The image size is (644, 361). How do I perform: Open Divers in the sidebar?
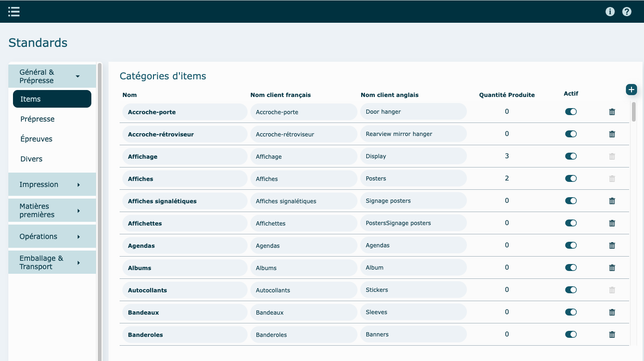point(32,159)
